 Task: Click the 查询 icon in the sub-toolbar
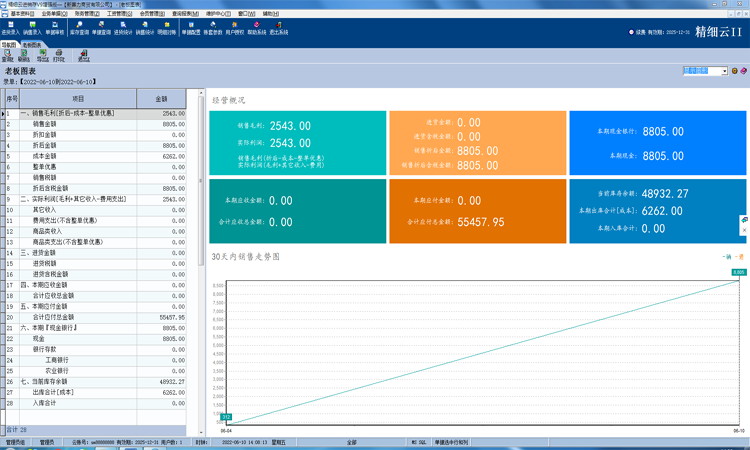click(x=8, y=56)
